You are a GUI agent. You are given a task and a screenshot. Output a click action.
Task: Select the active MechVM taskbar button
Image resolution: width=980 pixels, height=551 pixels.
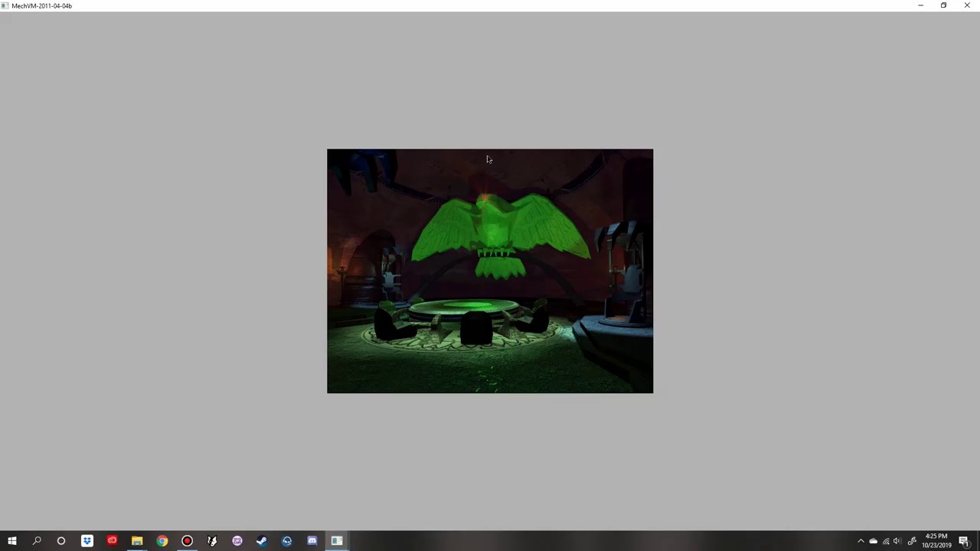pyautogui.click(x=337, y=541)
